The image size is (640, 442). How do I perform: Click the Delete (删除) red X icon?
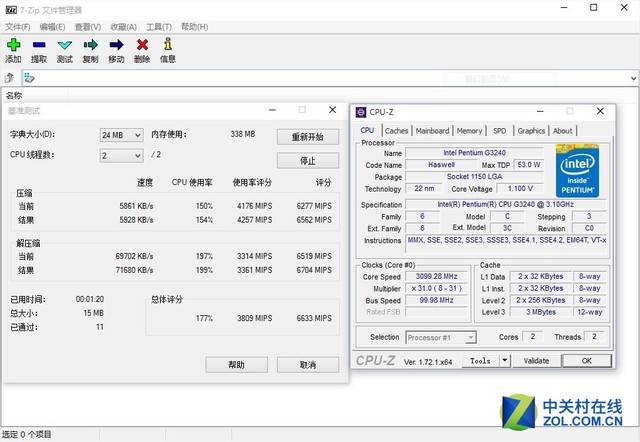pos(142,44)
